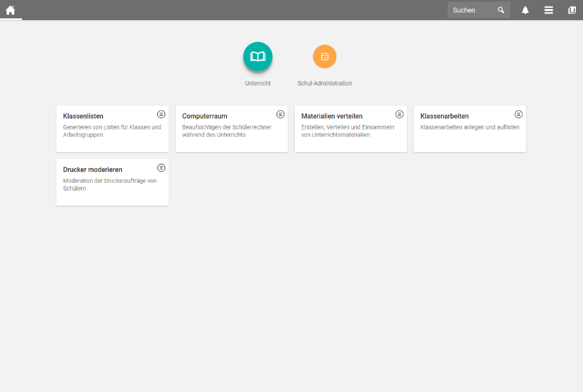
Task: Select the teal Unterricht book icon
Action: coord(258,56)
